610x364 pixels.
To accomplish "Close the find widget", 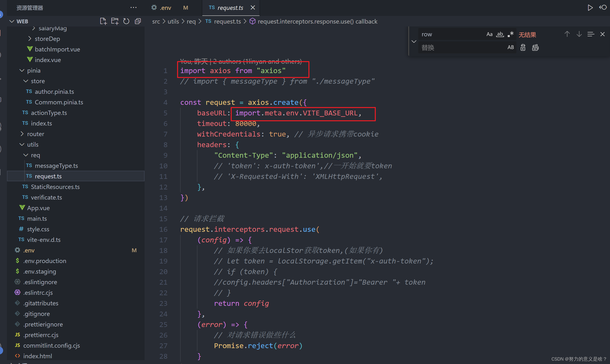I will [602, 34].
